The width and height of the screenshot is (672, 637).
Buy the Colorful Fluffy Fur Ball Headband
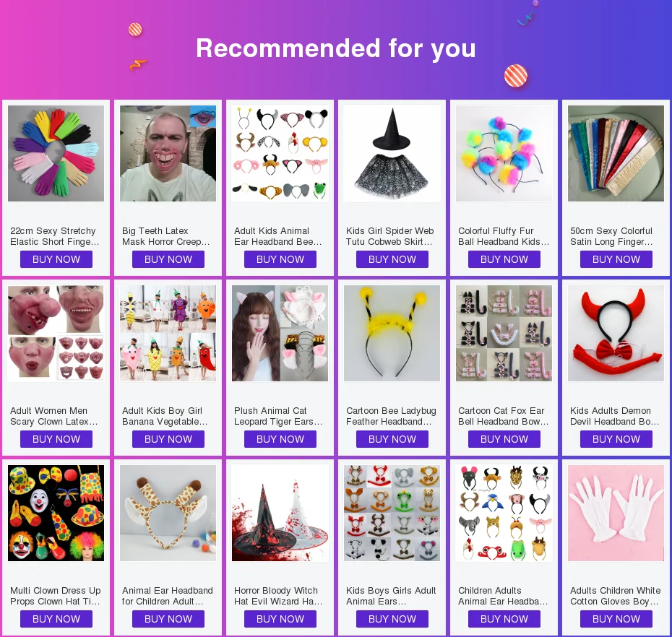tap(504, 259)
